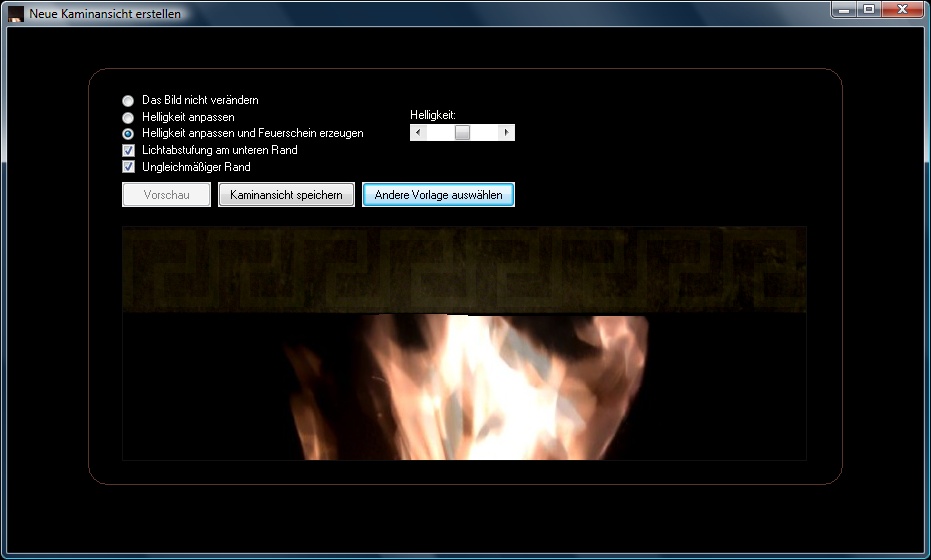
Task: Click Helligkeit track left of the thumb
Action: tap(439, 132)
